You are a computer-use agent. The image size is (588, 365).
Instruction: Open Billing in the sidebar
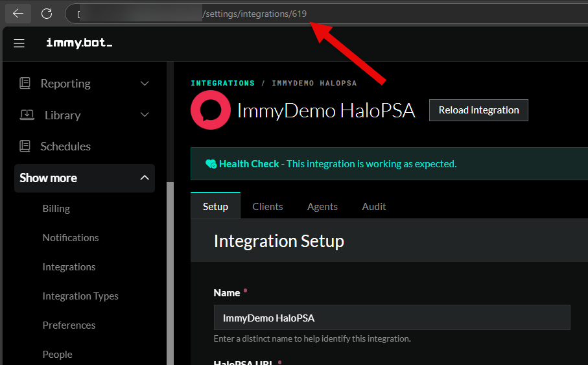click(56, 208)
